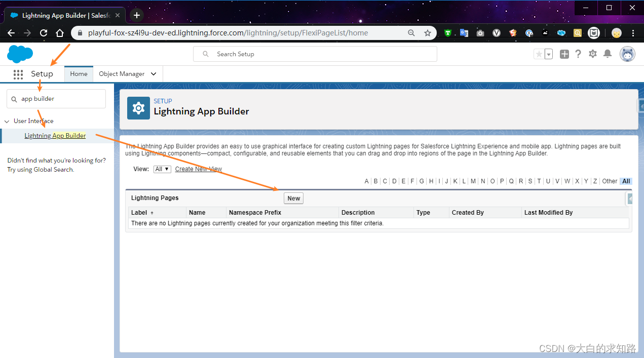
Task: Sort by Last Modified By column
Action: 548,213
